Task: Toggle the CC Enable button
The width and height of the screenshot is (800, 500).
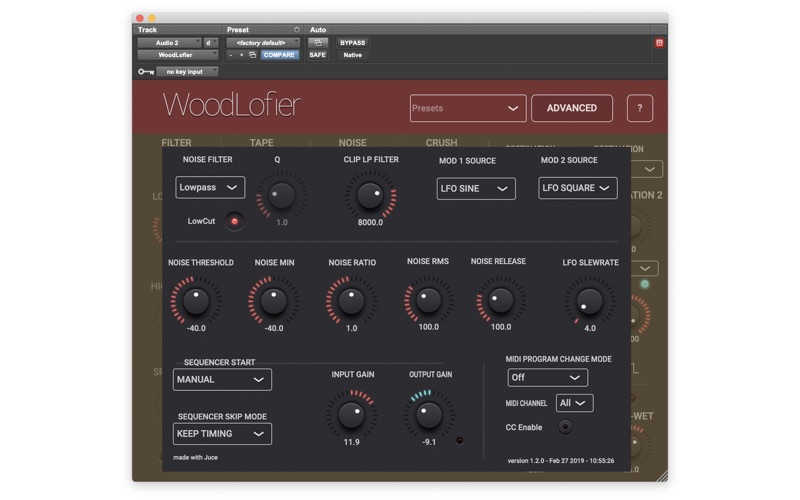Action: point(565,427)
